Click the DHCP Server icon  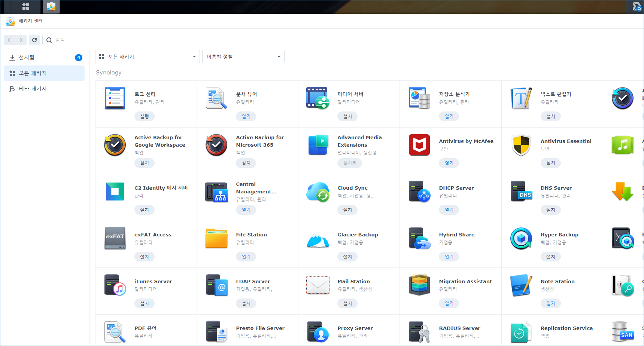point(419,192)
